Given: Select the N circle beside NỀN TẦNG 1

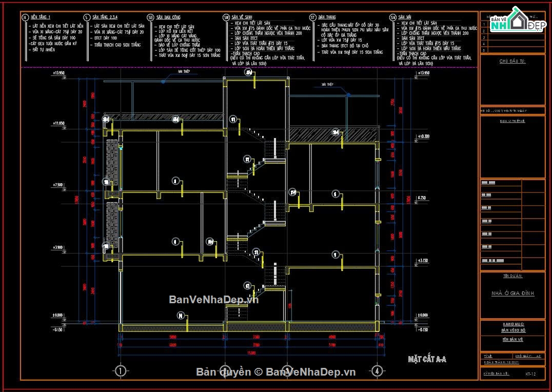Looking at the screenshot, I should pyautogui.click(x=25, y=17).
